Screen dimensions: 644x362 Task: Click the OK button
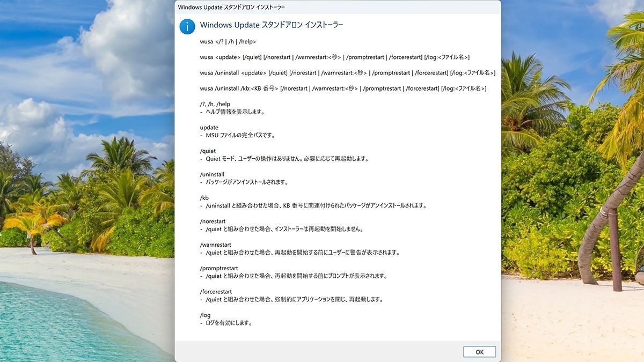479,352
